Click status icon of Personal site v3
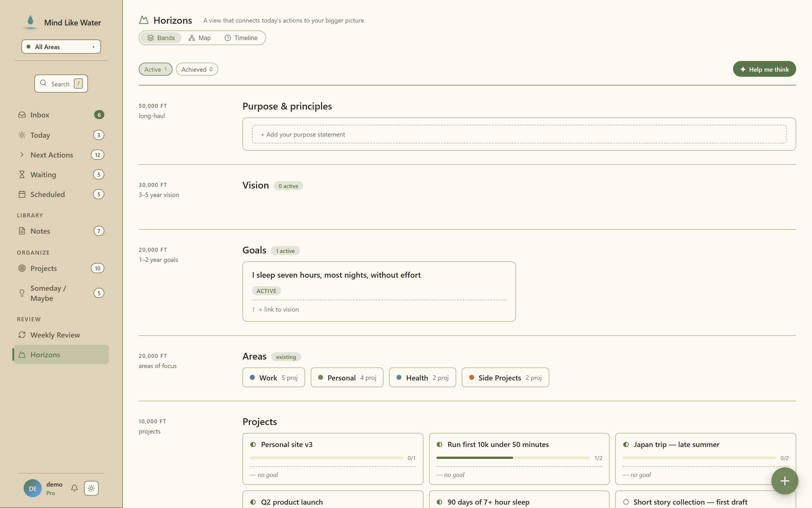Viewport: 812px width, 508px height. click(253, 444)
